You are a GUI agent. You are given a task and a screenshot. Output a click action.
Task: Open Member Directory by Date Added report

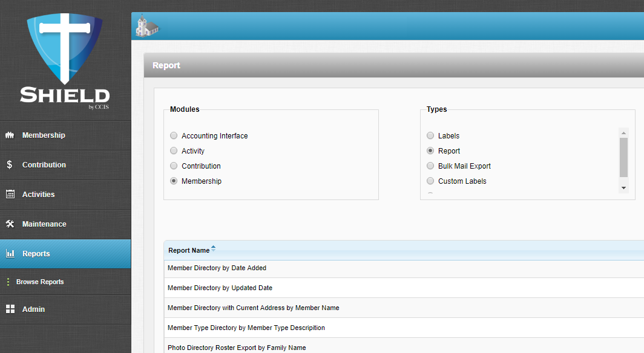(x=217, y=268)
